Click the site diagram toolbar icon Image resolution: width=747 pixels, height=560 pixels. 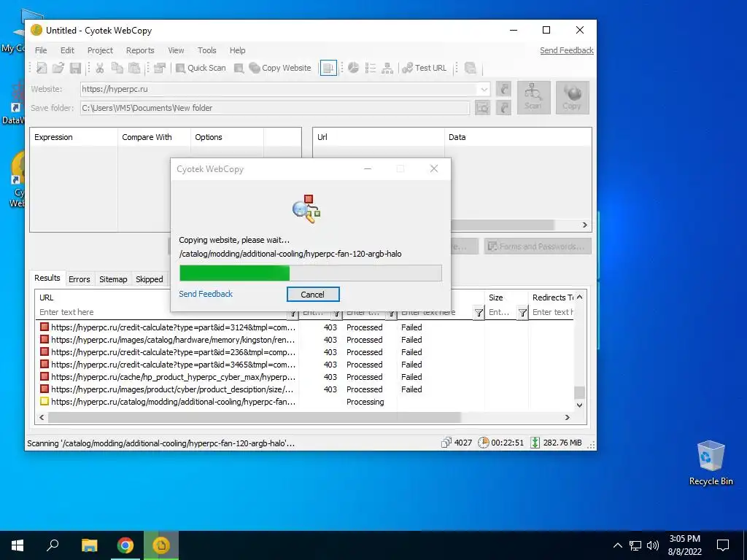[387, 68]
